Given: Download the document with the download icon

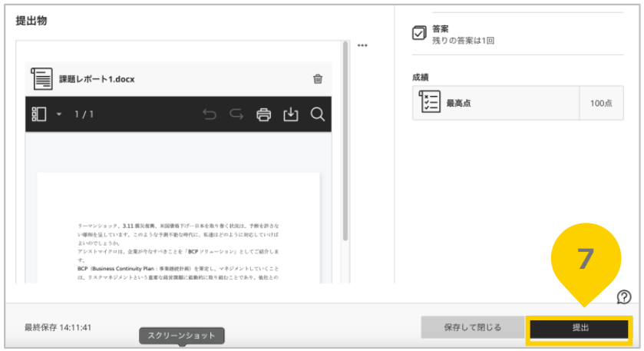Looking at the screenshot, I should point(291,114).
